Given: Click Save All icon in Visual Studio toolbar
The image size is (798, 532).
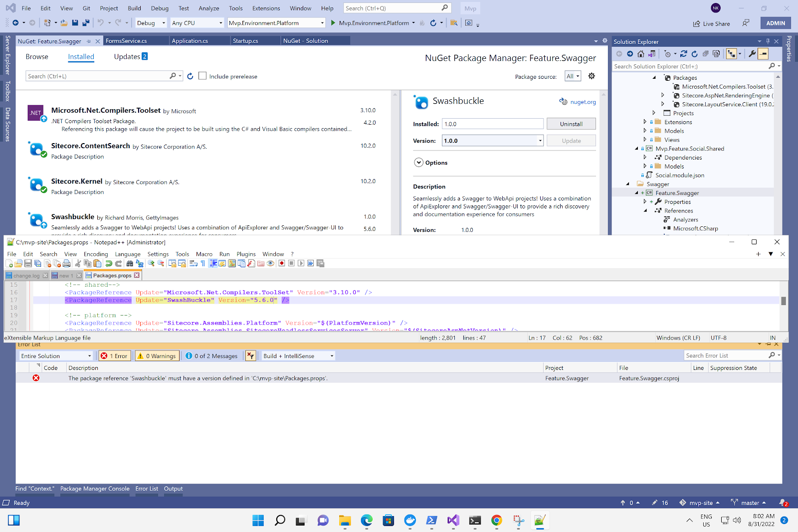Looking at the screenshot, I should click(86, 23).
